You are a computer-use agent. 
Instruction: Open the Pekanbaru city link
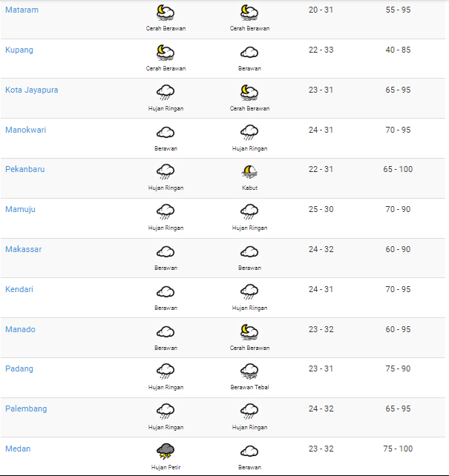[x=25, y=170]
